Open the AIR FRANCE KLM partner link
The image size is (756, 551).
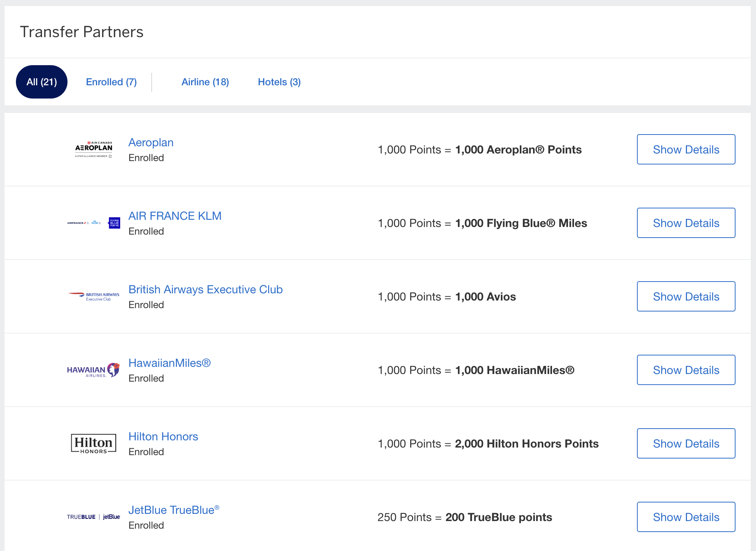(x=175, y=216)
